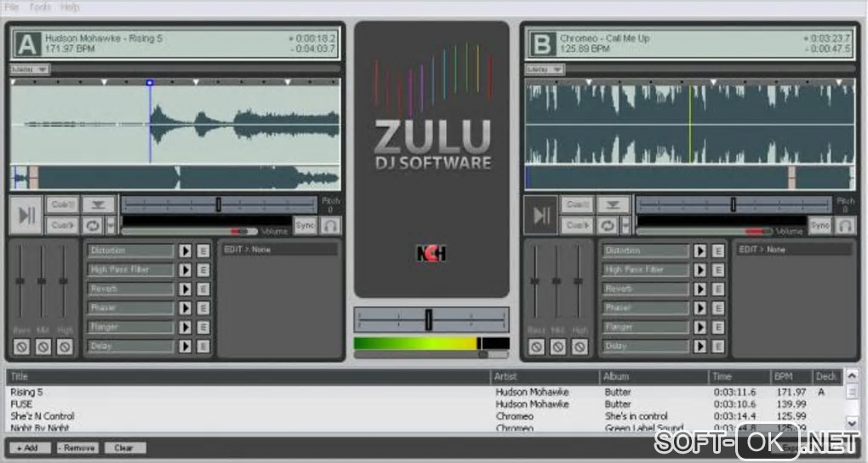Click the cue pause button on deck A

[x=62, y=205]
